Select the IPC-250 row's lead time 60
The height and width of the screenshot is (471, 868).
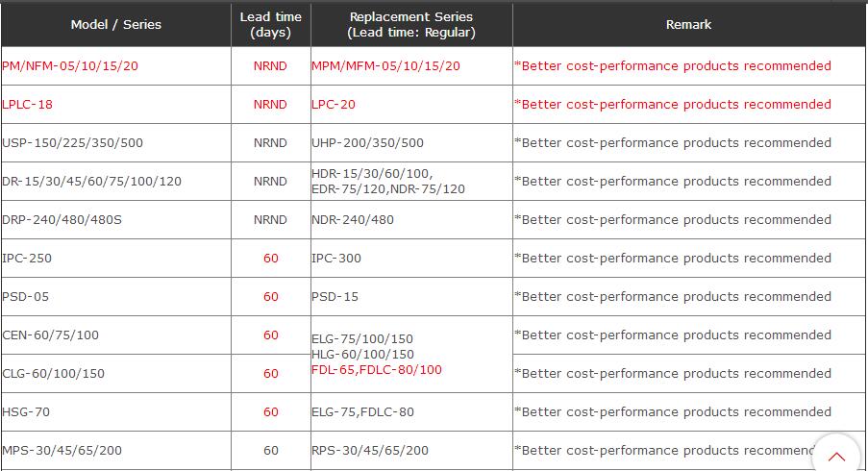coord(271,259)
